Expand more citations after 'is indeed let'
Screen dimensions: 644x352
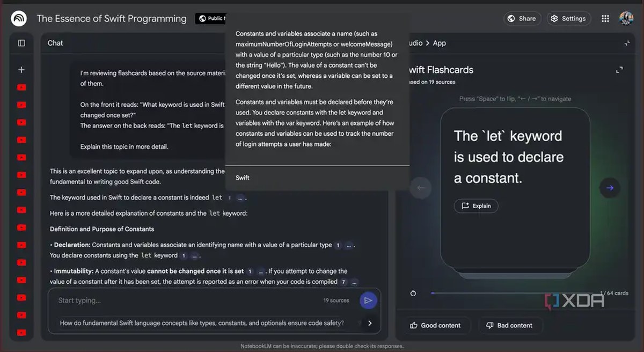pos(241,198)
